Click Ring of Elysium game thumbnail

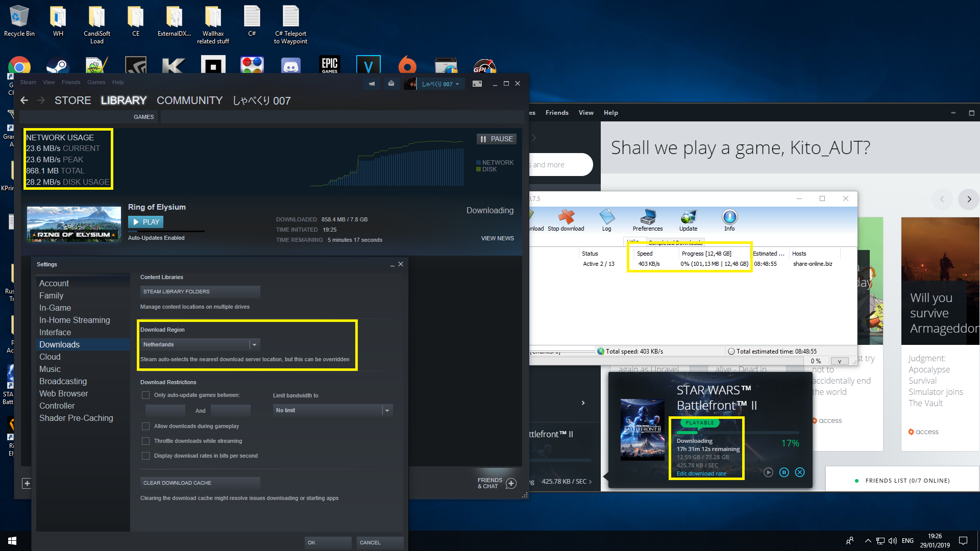coord(74,224)
